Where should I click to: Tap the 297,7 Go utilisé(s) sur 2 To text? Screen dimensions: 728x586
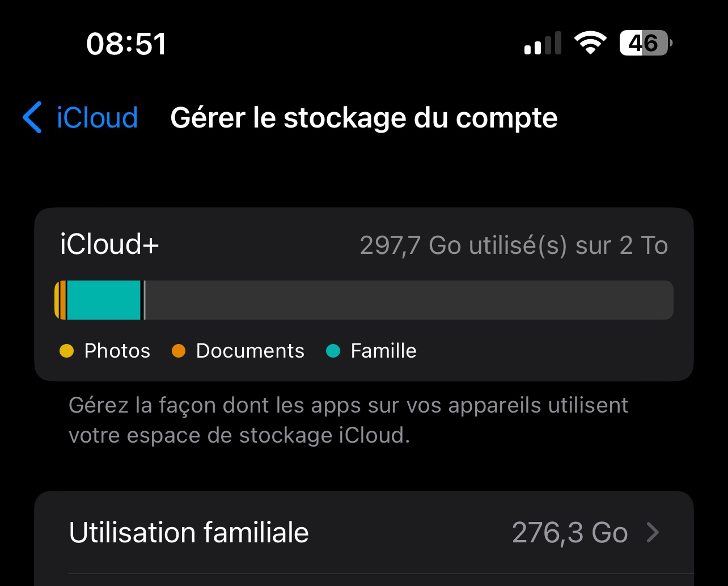click(514, 245)
